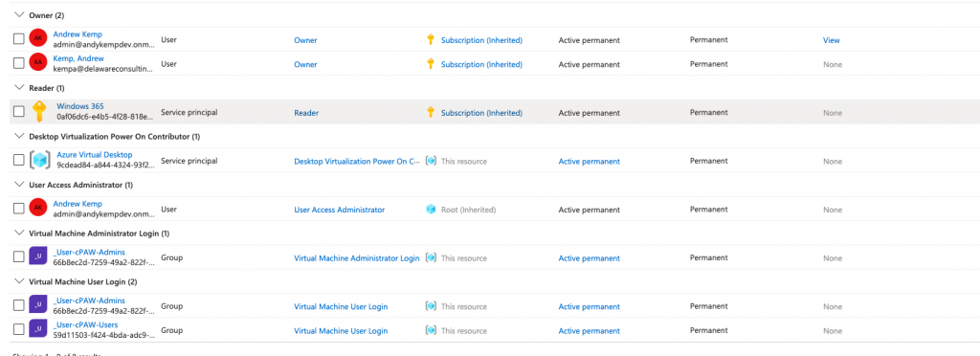
Task: Click the Azure Virtual Desktop cube icon
Action: pos(38,161)
